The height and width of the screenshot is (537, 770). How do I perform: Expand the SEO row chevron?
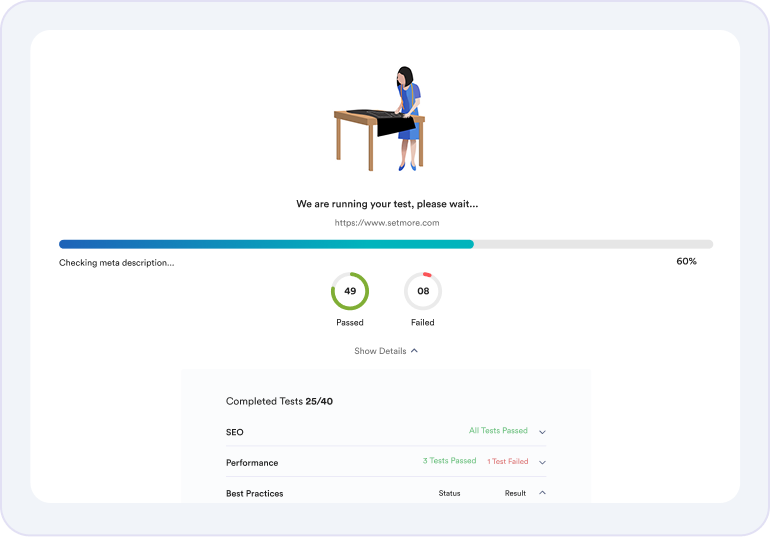542,432
